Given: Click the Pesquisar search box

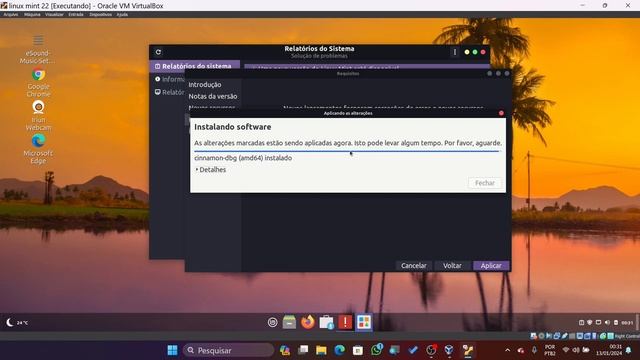Looking at the screenshot, I should coord(229,350).
